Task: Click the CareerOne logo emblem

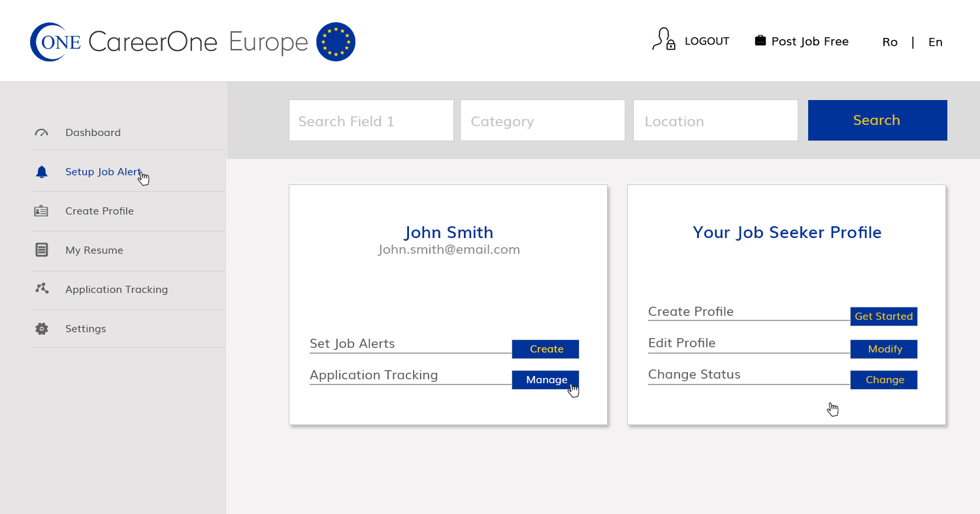Action: click(55, 42)
